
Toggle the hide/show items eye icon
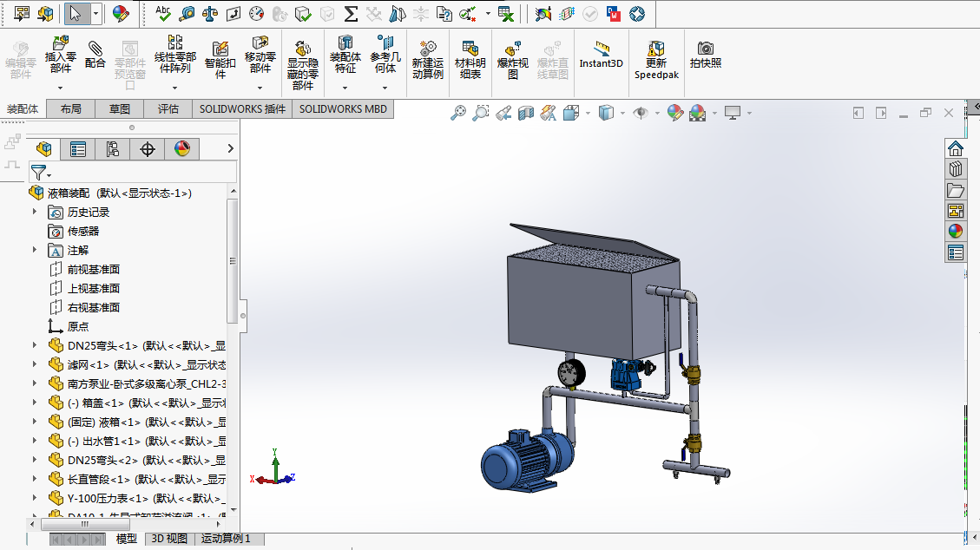click(x=641, y=113)
